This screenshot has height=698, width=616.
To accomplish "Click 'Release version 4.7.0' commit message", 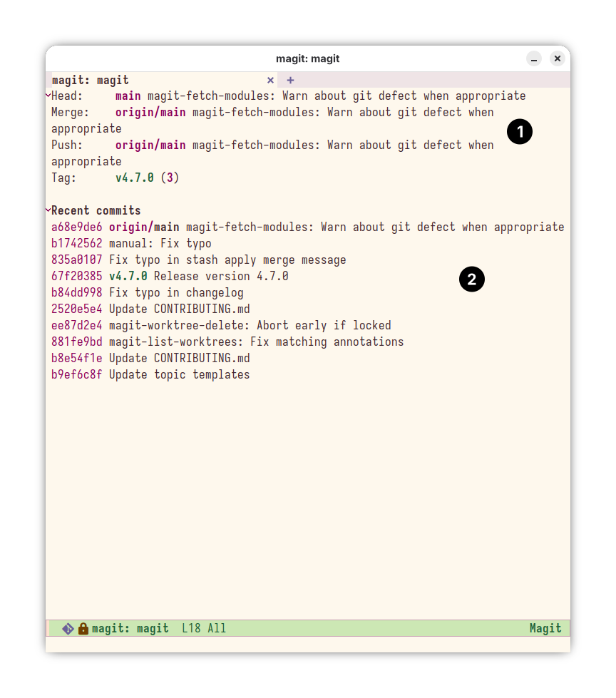I will click(x=221, y=276).
